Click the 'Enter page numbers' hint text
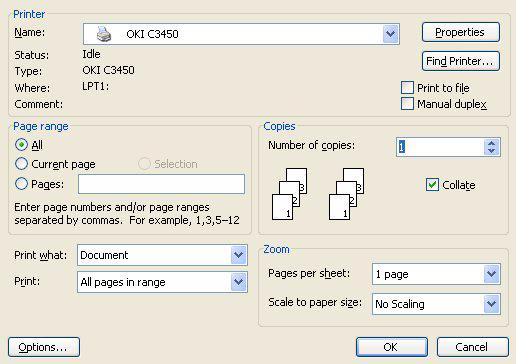Screen dimensions: 516x364 [x=127, y=214]
